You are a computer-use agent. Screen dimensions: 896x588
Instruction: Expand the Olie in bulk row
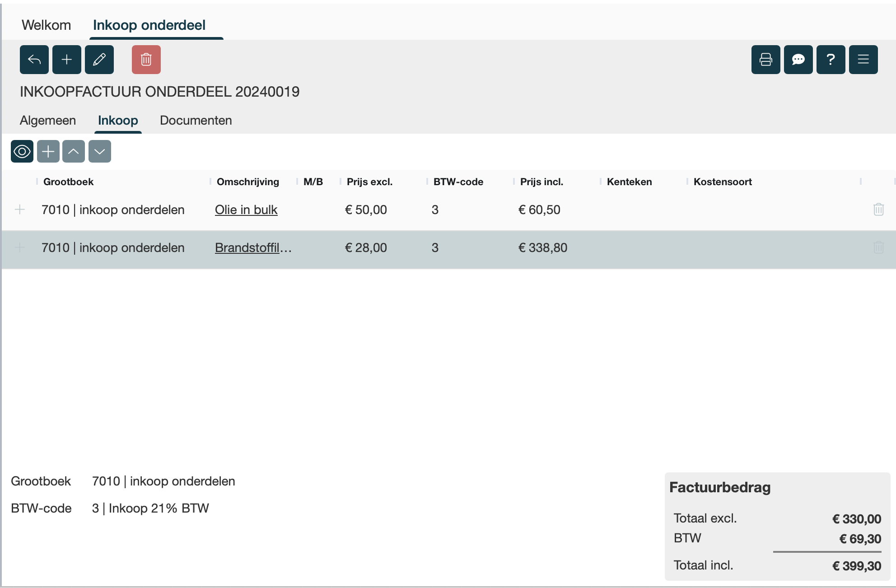pos(20,210)
